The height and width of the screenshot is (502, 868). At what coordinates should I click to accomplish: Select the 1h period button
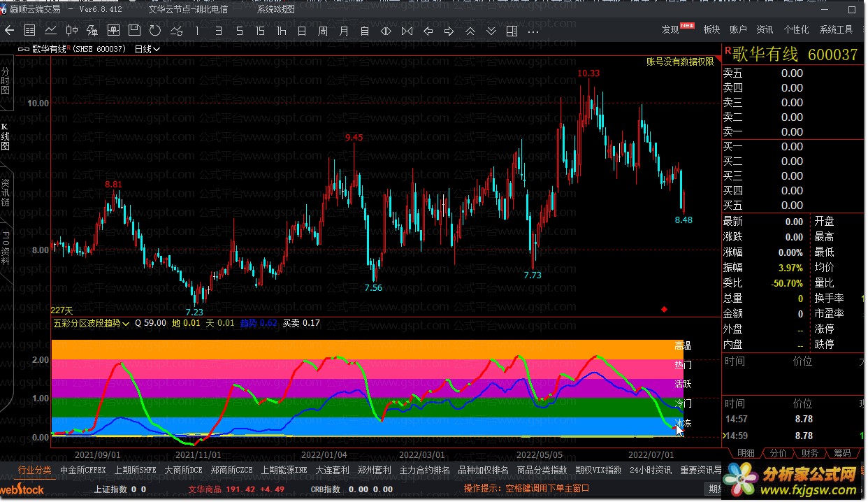pyautogui.click(x=281, y=31)
